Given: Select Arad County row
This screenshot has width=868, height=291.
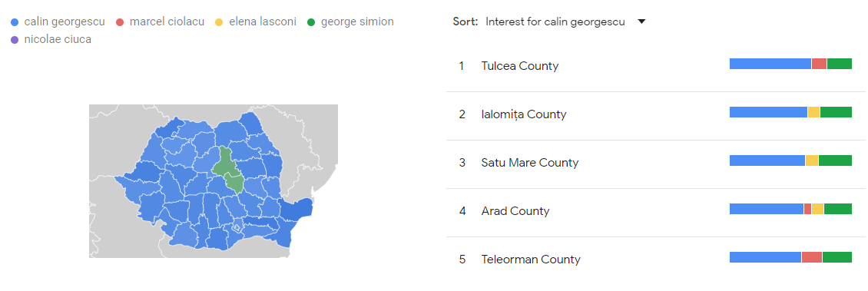Looking at the screenshot, I should [655, 211].
